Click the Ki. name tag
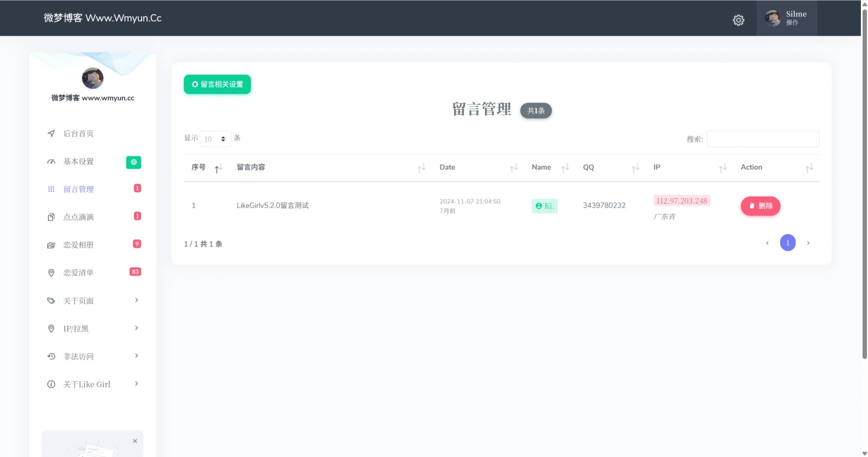The width and height of the screenshot is (868, 457). click(x=545, y=206)
